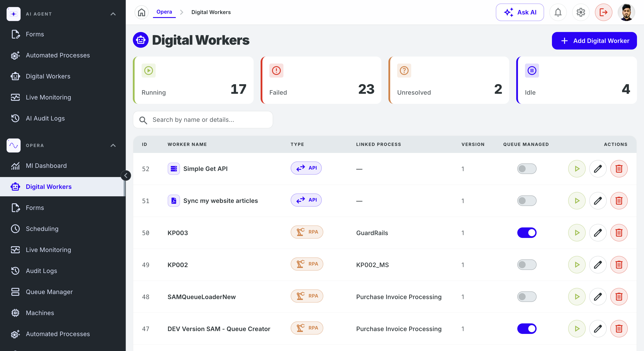Delete the KP002 worker
This screenshot has height=351, width=644.
coord(619,264)
